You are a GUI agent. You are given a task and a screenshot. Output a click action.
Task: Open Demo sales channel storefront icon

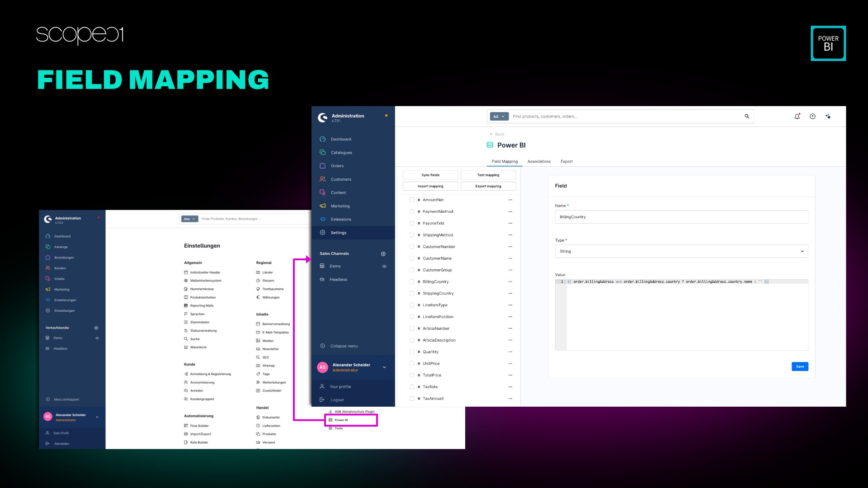pos(322,266)
